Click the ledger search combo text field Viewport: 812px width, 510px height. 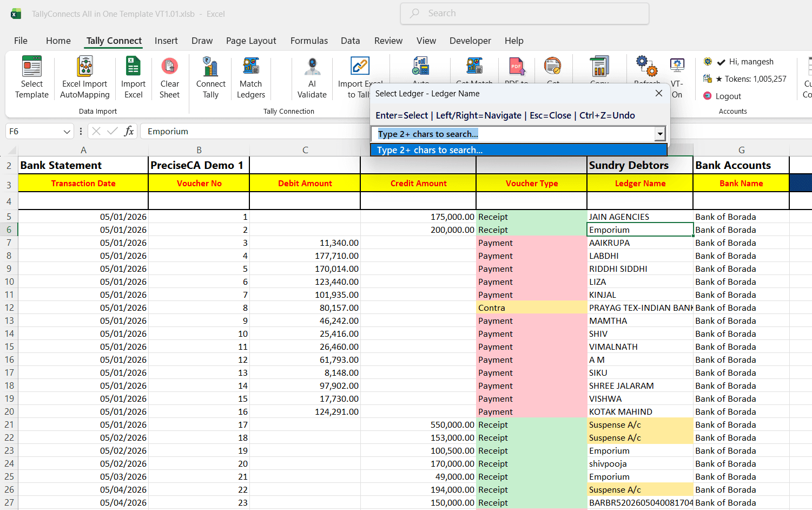(x=513, y=134)
